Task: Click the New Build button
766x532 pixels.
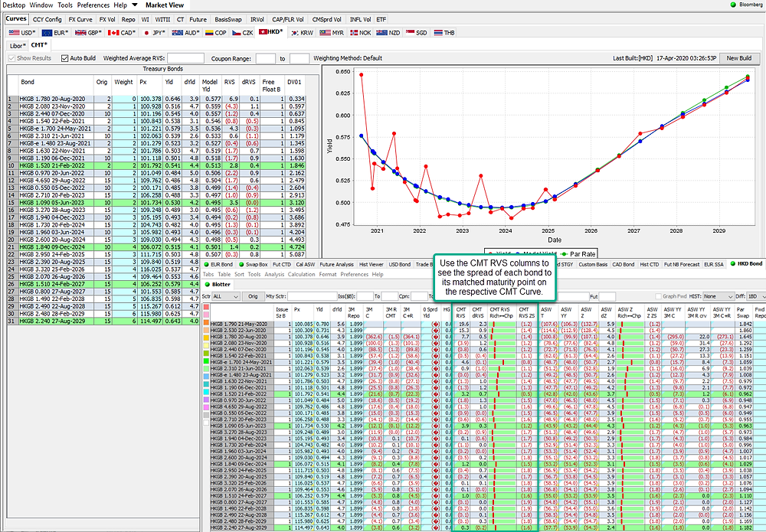Action: pos(738,58)
